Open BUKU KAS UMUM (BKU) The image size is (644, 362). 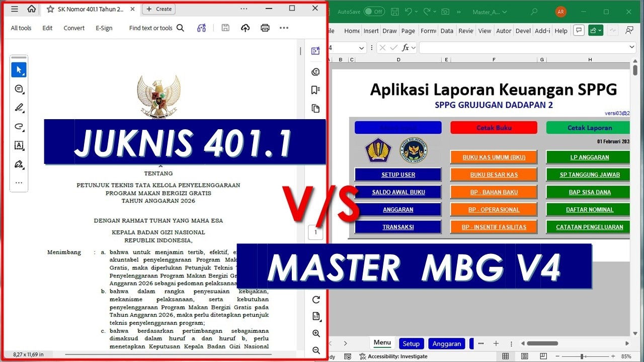[x=494, y=157]
